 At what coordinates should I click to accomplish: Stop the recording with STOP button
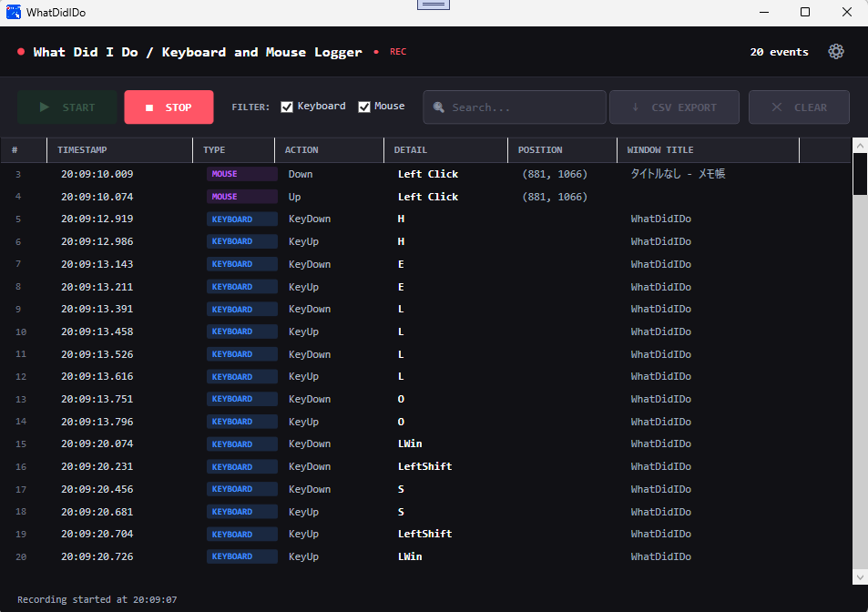point(168,107)
